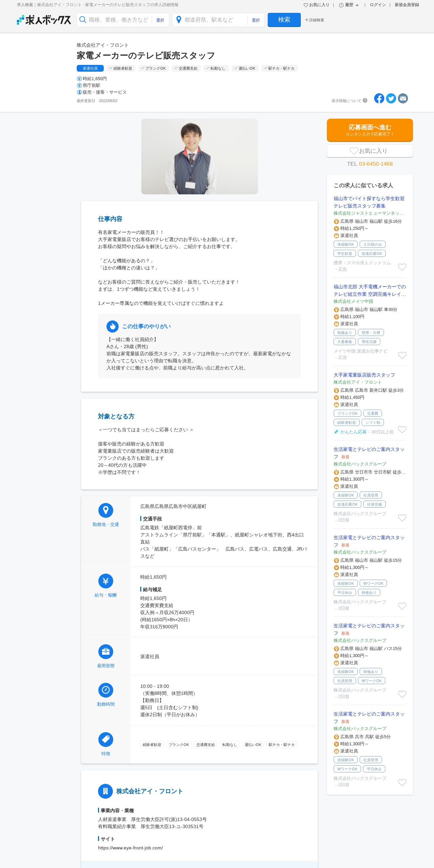Click the company building icon by 株式会社アイ・フロント
Image resolution: width=434 pixels, height=868 pixels.
click(x=105, y=791)
